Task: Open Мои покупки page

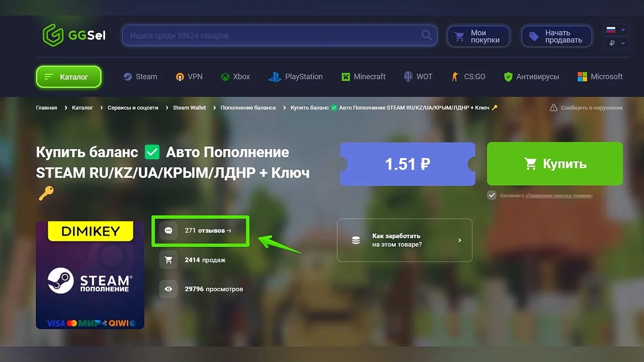Action: [479, 36]
